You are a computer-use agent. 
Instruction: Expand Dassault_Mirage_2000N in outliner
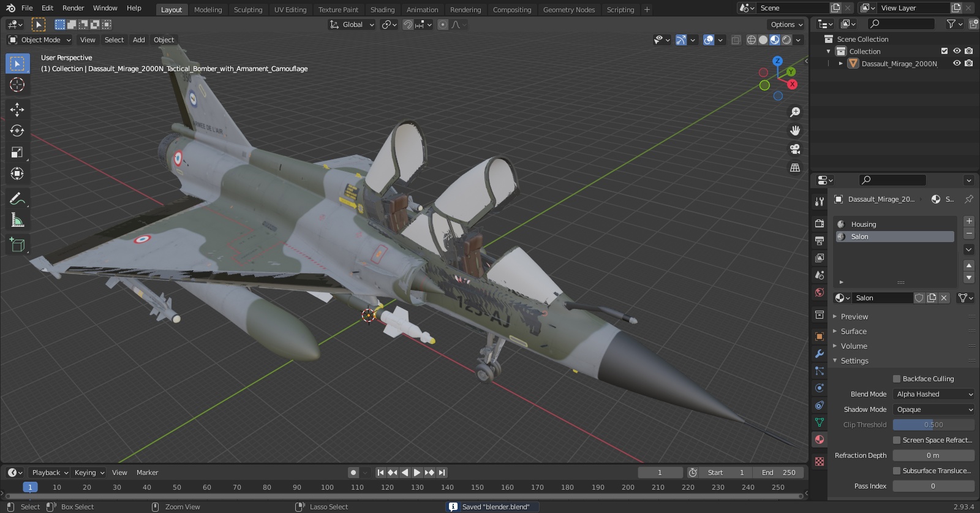[841, 63]
